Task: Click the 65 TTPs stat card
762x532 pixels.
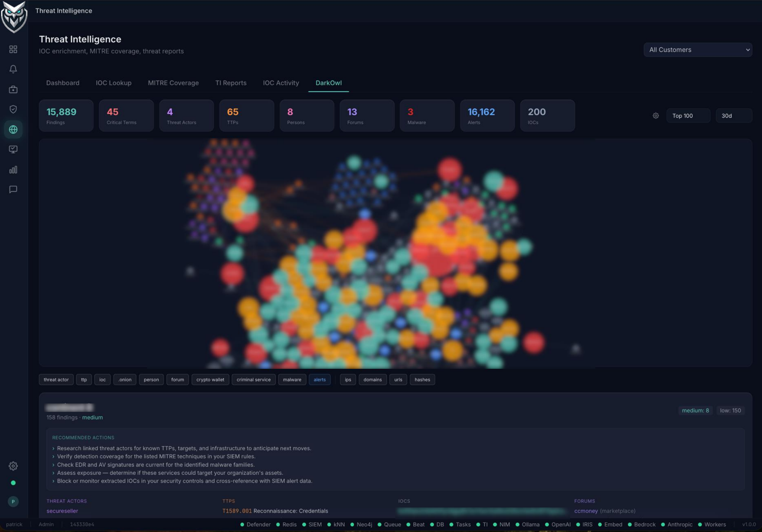Action: (247, 115)
